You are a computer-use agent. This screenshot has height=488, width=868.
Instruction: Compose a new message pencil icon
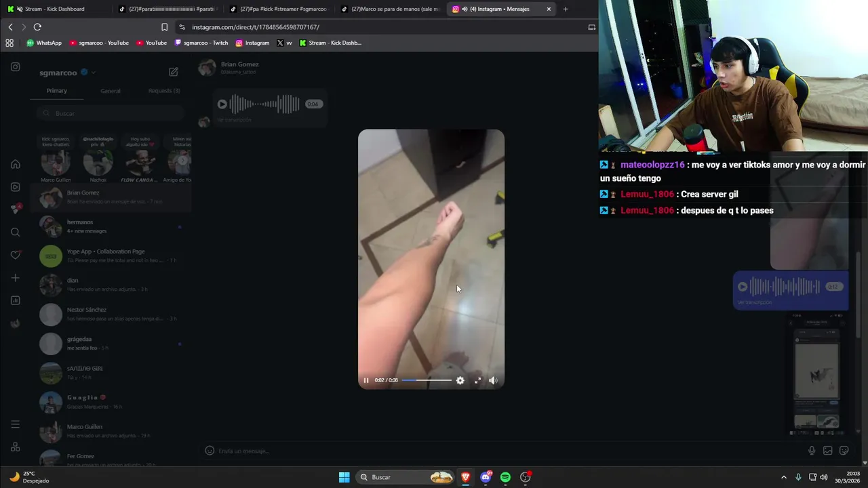coord(174,72)
